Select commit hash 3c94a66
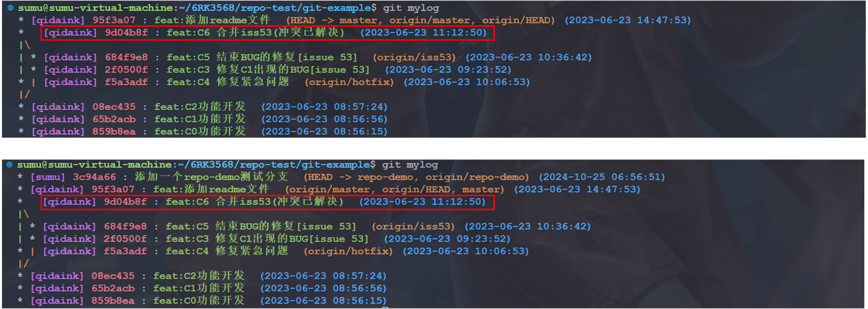This screenshot has height=309, width=868. [94, 177]
